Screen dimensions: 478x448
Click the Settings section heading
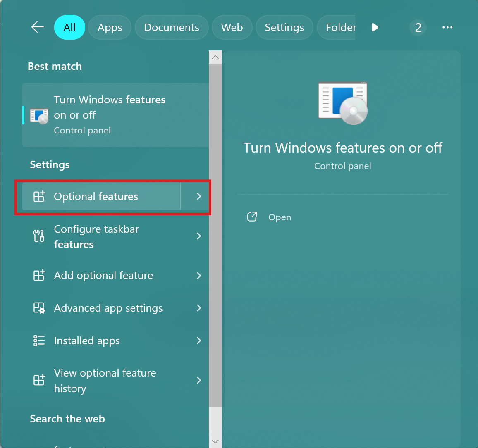pos(50,164)
